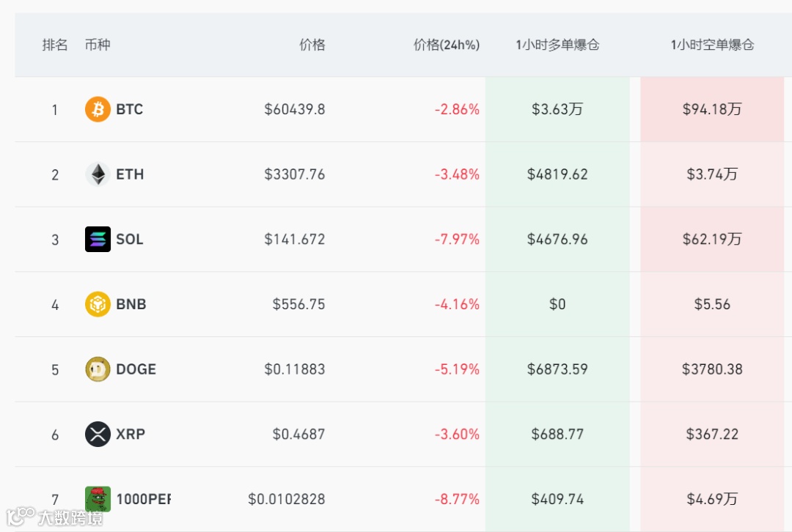Select BNB price $556.75
The height and width of the screenshot is (532, 792).
coord(298,304)
